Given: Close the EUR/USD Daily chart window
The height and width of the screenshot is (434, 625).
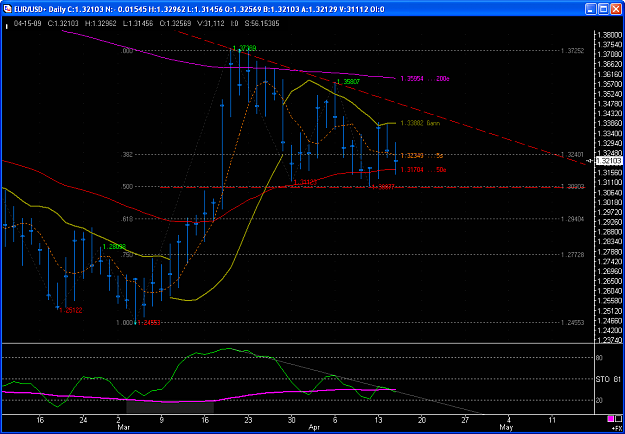Looking at the screenshot, I should 615,8.
